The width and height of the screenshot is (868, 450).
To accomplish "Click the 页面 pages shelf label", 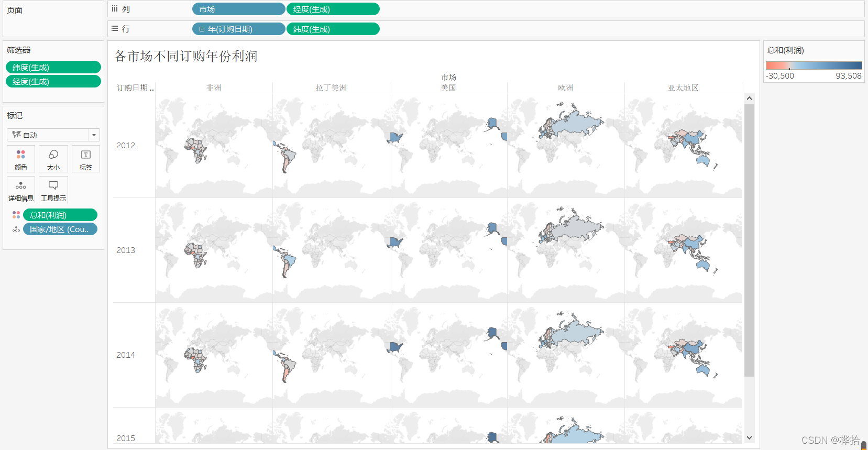I will [15, 10].
